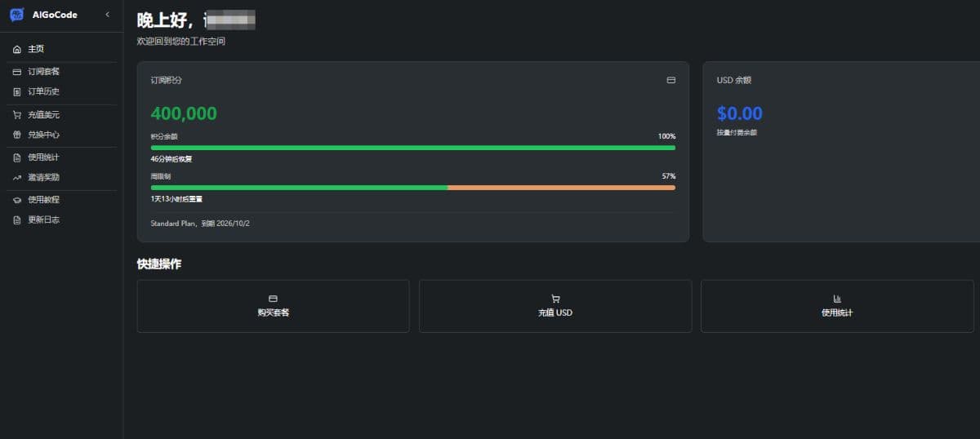
Task: Click the graduation cap icon beside 使用教程
Action: click(17, 200)
